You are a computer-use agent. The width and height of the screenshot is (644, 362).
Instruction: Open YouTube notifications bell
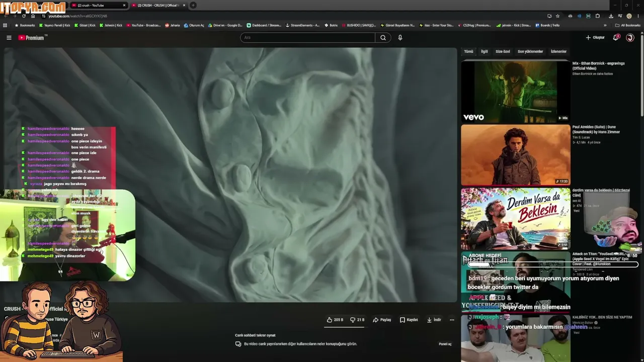(x=616, y=38)
